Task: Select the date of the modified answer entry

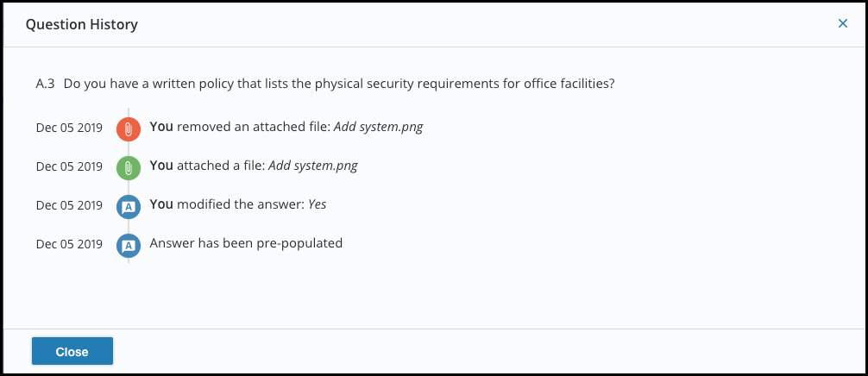Action: click(x=69, y=205)
